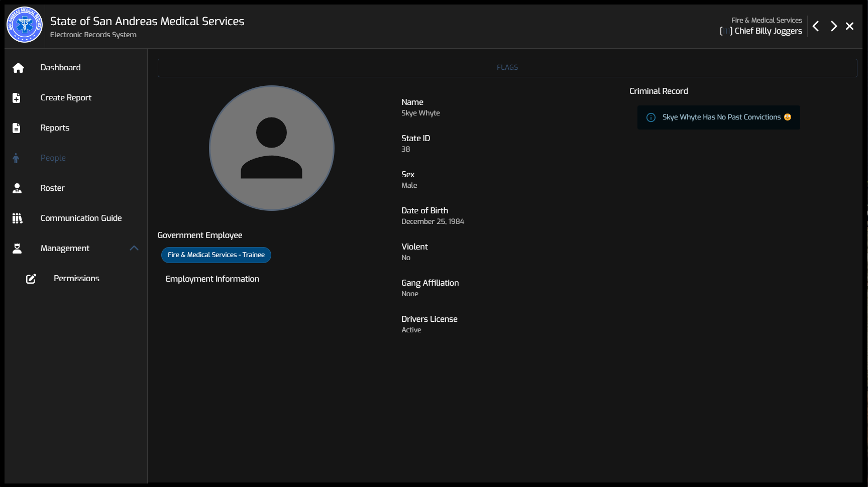This screenshot has width=868, height=487.
Task: Click the Reports file icon
Action: [17, 128]
